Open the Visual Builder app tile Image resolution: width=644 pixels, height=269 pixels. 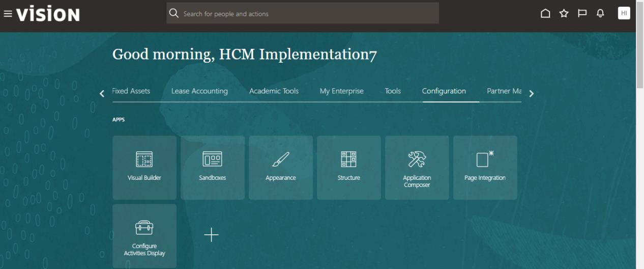(x=144, y=167)
